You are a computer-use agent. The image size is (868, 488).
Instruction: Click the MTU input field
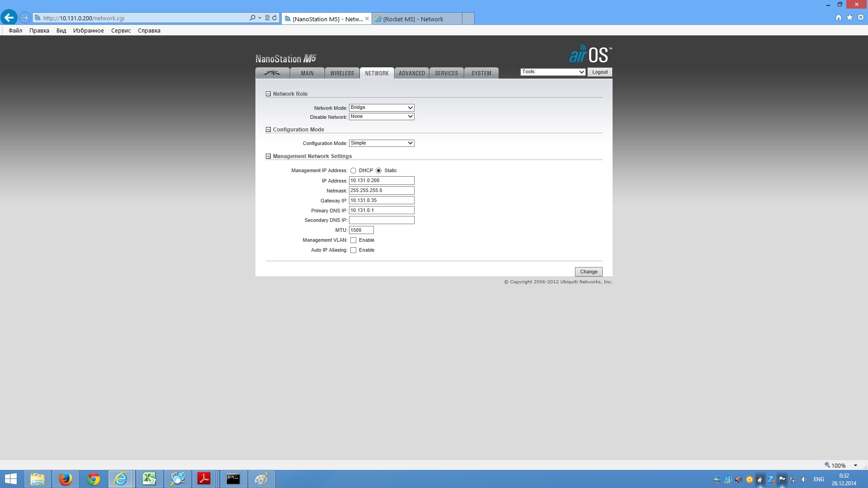click(361, 230)
